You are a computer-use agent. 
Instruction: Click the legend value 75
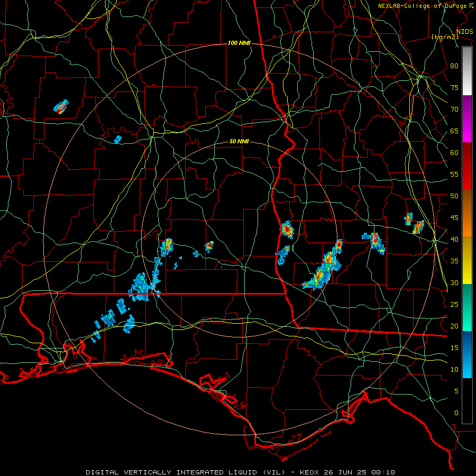click(454, 88)
